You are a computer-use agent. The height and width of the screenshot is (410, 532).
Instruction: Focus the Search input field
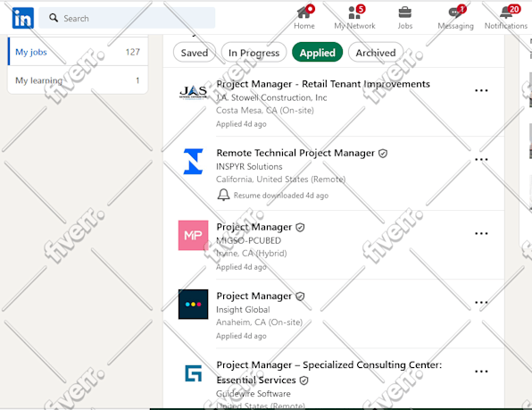(127, 18)
